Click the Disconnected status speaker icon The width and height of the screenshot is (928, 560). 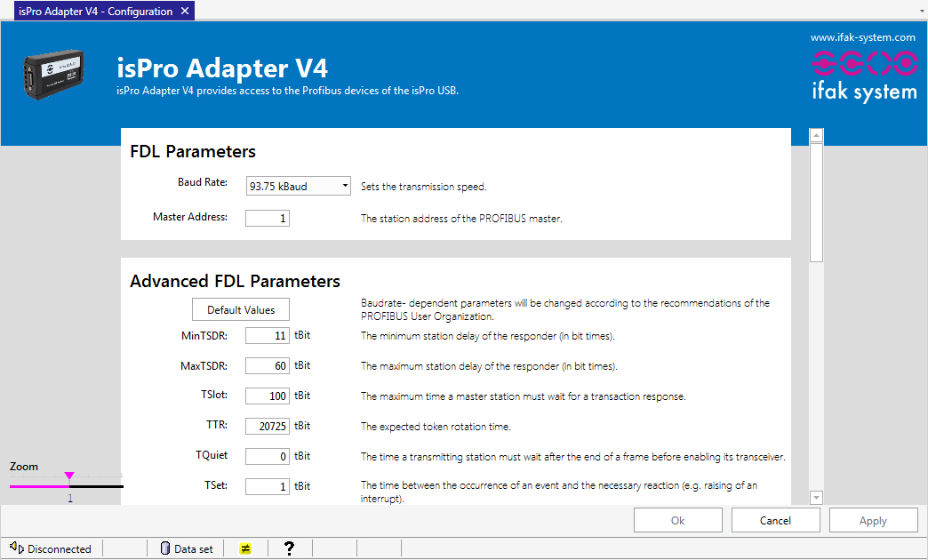click(17, 548)
